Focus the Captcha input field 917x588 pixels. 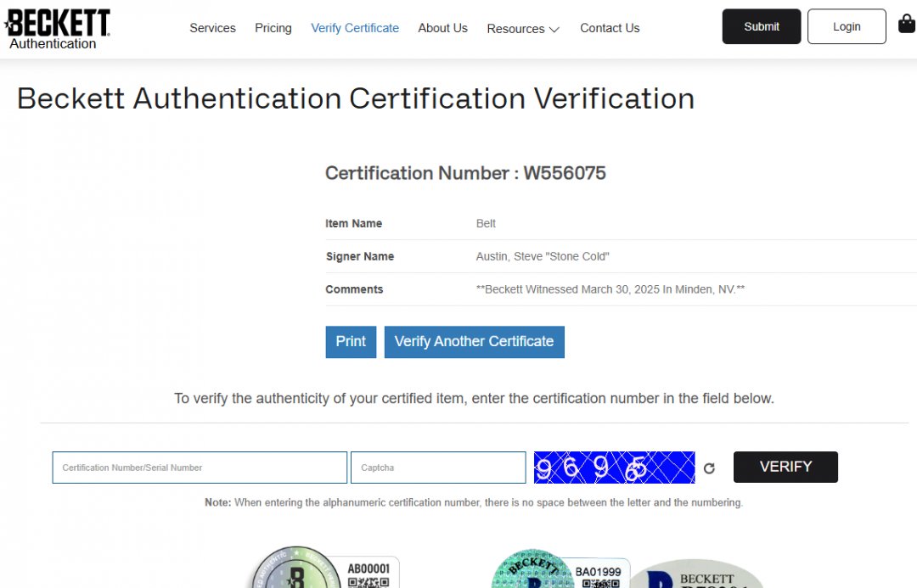(438, 468)
